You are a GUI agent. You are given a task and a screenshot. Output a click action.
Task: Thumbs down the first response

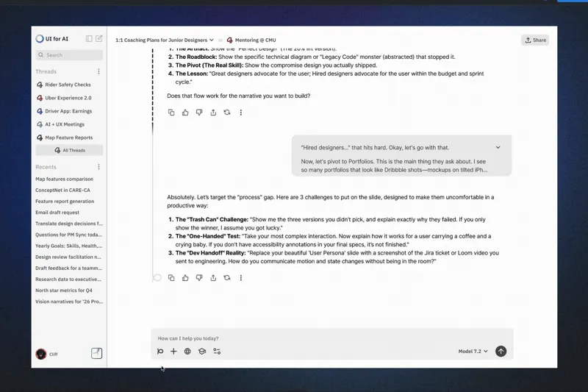click(199, 113)
